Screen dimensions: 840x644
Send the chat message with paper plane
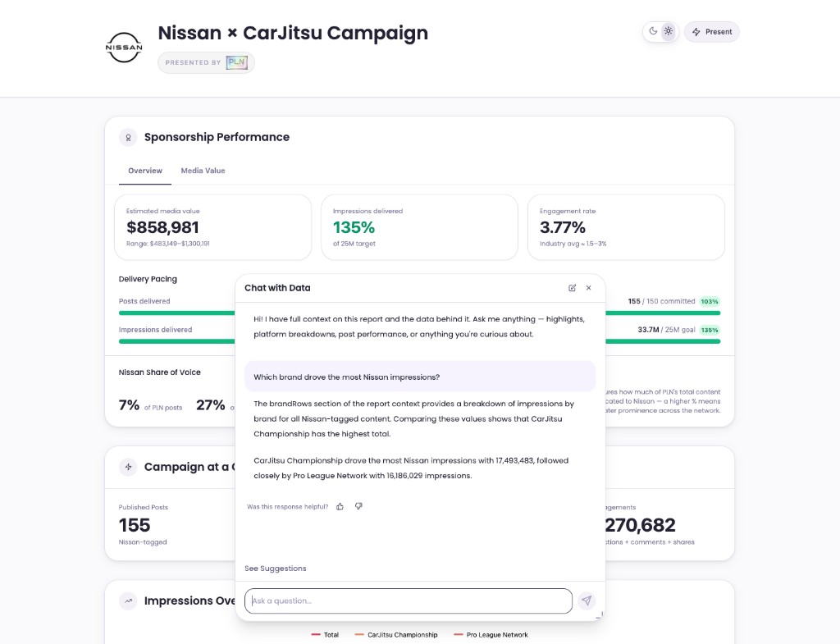(x=587, y=601)
